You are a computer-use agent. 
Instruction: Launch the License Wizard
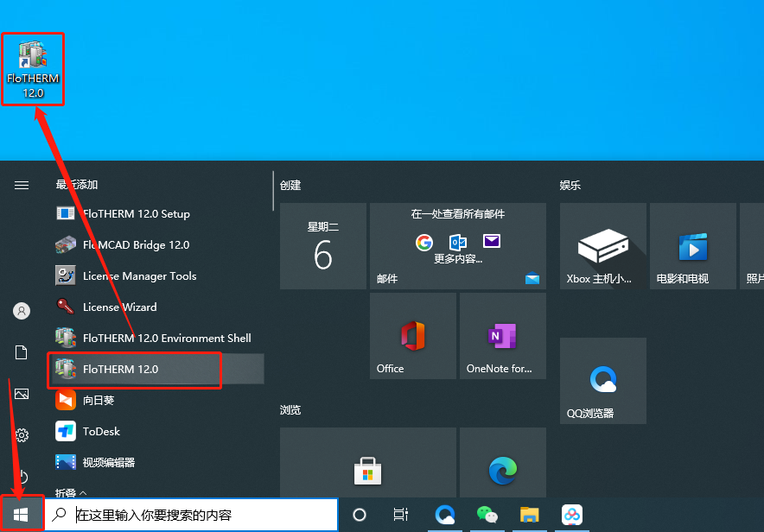coord(156,307)
